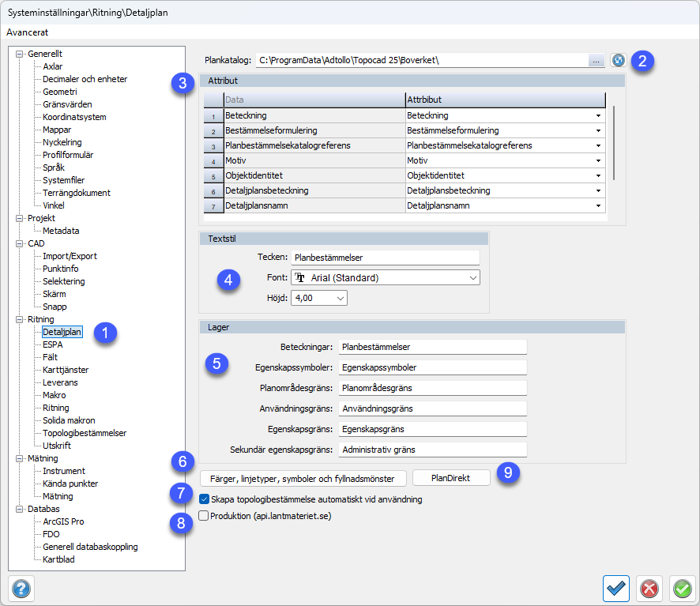Select Koordinatsystem in the settings tree
The height and width of the screenshot is (606, 700).
pos(74,117)
